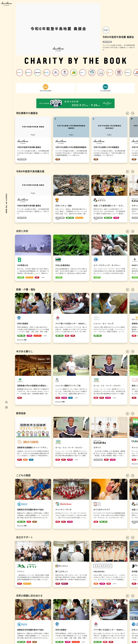Click the first round partner logo in logo row
The height and width of the screenshot is (644, 138).
pos(20,72)
